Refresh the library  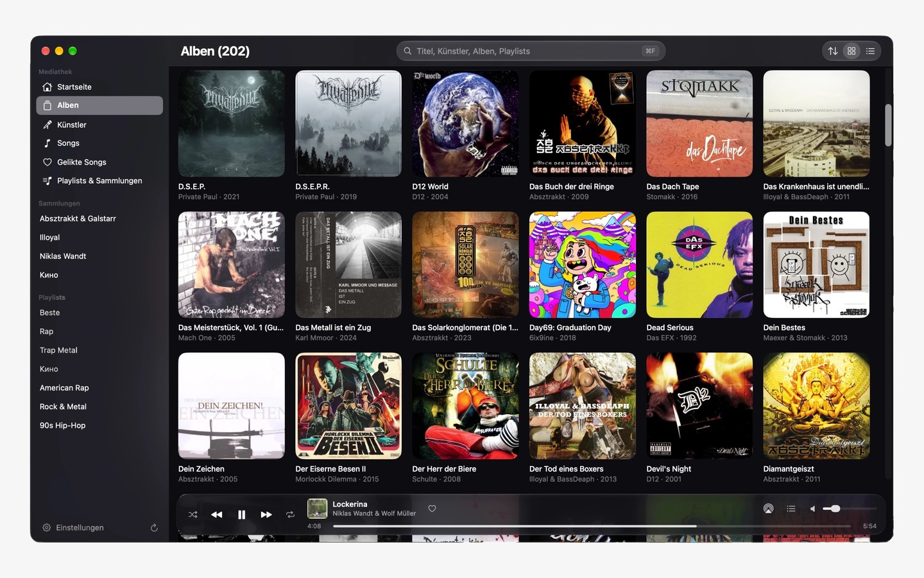pos(154,528)
